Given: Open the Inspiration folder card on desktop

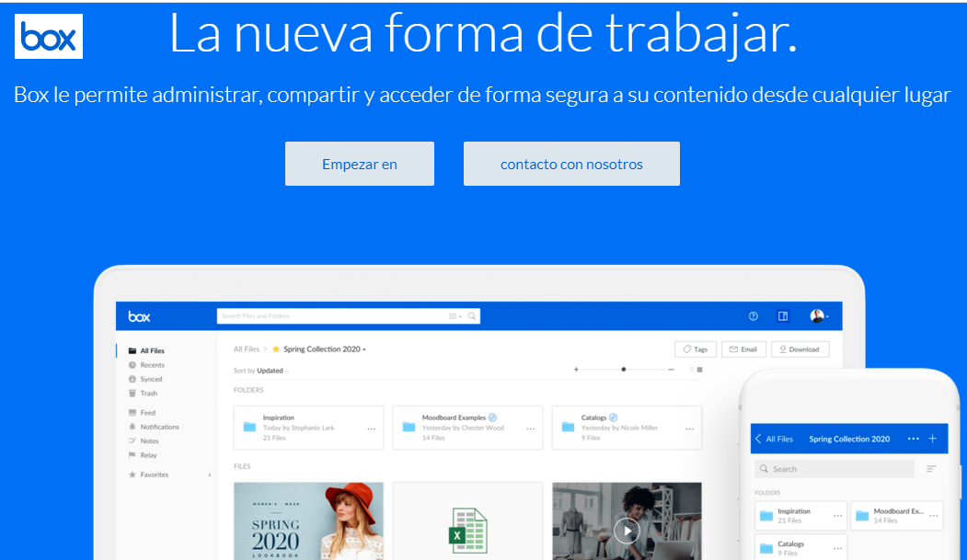Looking at the screenshot, I should click(x=308, y=428).
